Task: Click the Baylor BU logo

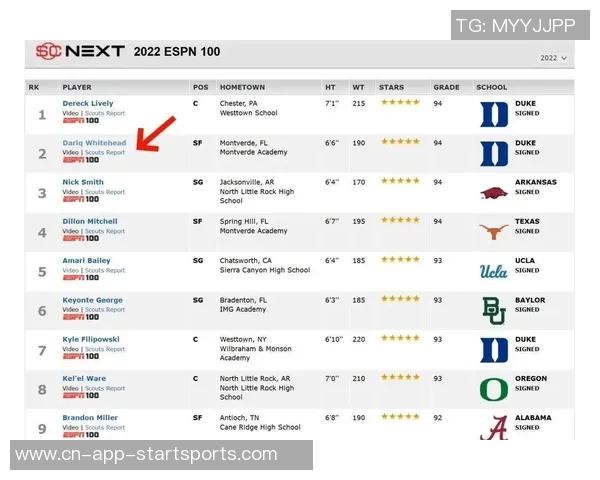Action: coord(494,310)
